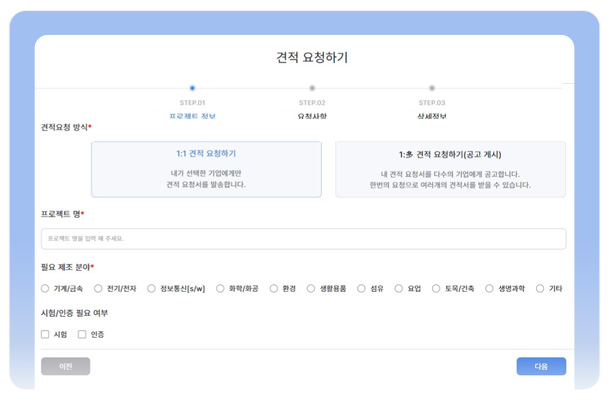610x410 pixels.
Task: Click the 프로젝트 명 input field
Action: click(x=303, y=239)
